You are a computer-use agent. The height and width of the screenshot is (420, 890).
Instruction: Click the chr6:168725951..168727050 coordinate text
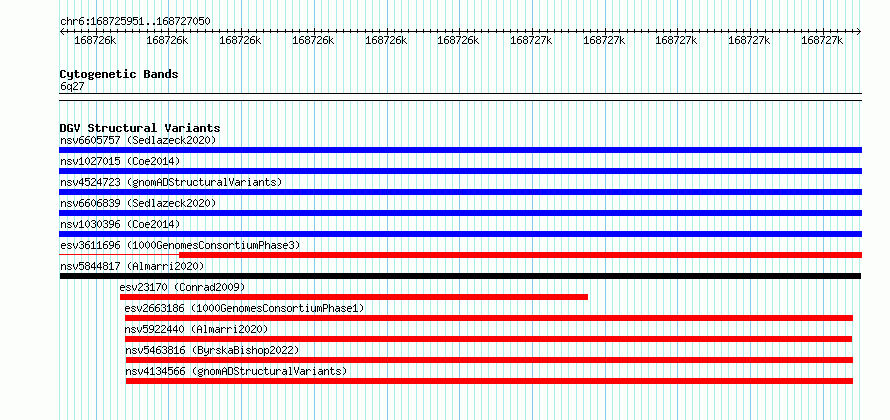click(135, 21)
